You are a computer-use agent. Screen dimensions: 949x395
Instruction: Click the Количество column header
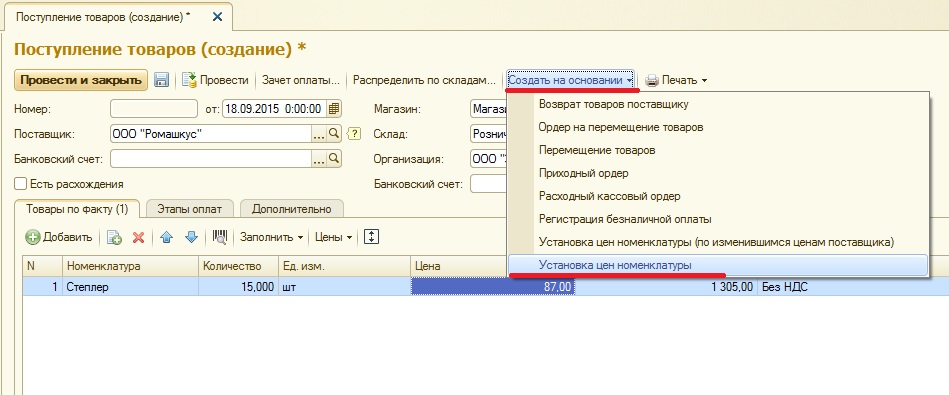(x=238, y=266)
